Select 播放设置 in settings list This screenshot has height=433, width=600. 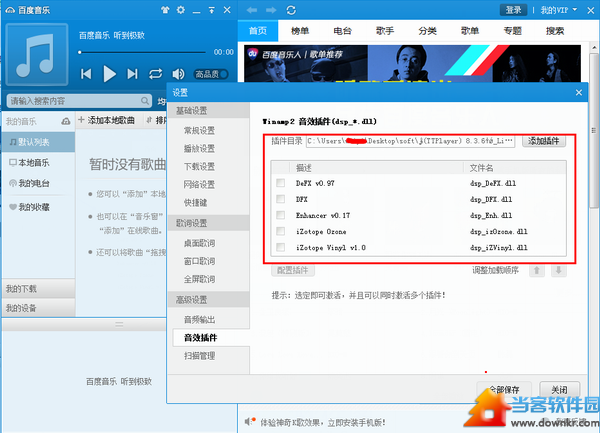(199, 148)
